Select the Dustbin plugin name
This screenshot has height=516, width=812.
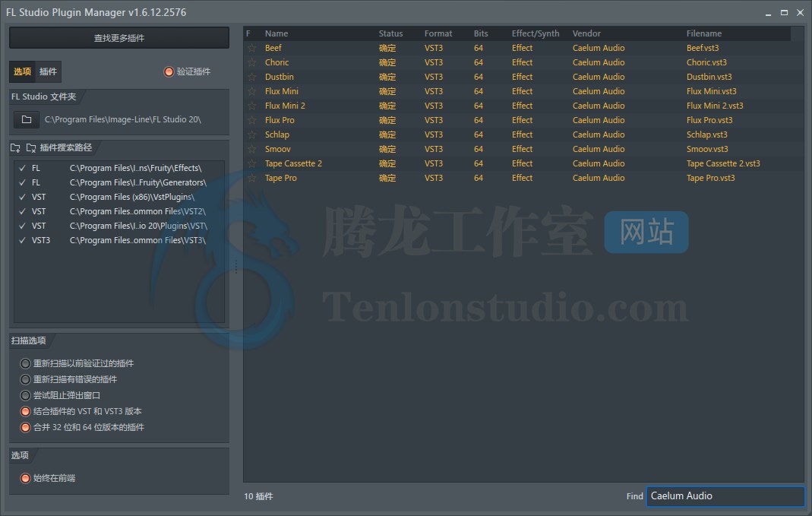pyautogui.click(x=279, y=78)
